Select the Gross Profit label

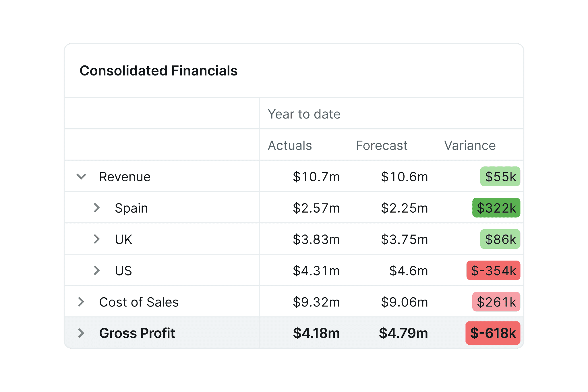pos(137,333)
